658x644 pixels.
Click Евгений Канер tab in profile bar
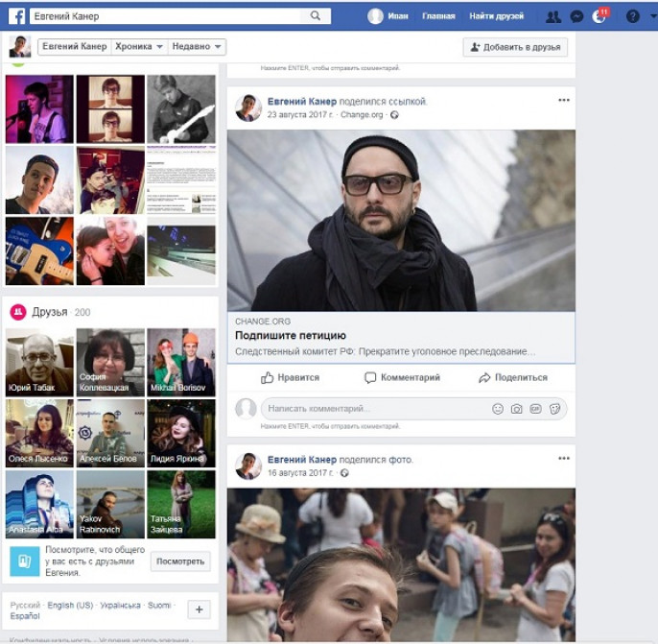(x=74, y=47)
